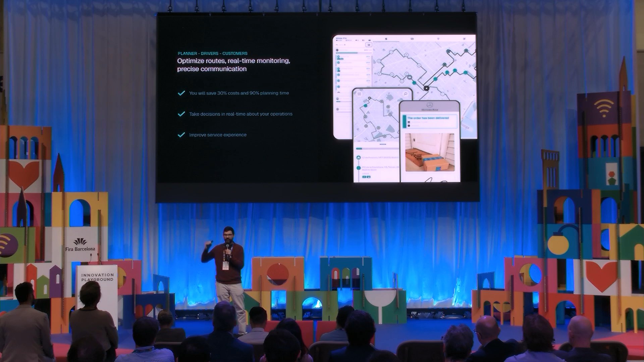This screenshot has width=644, height=362.
Task: Click the Mercedes-Benz logo on the phone mockup
Action: point(430,105)
